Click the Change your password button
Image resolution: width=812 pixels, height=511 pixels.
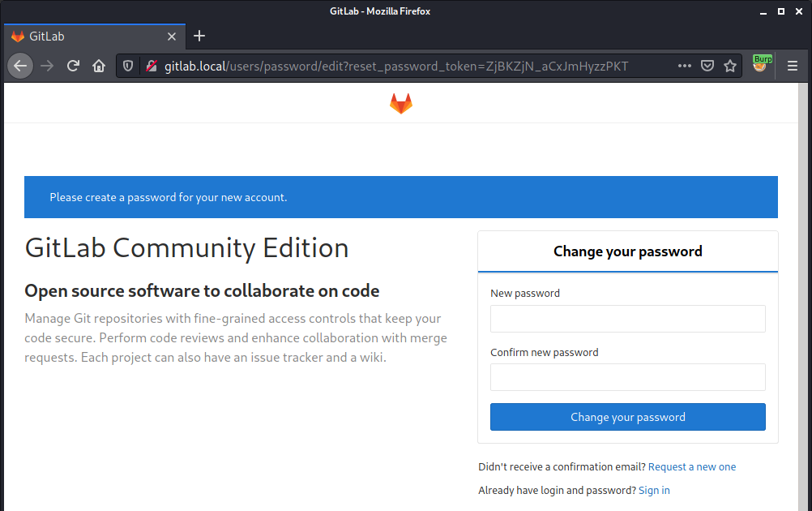(x=627, y=416)
